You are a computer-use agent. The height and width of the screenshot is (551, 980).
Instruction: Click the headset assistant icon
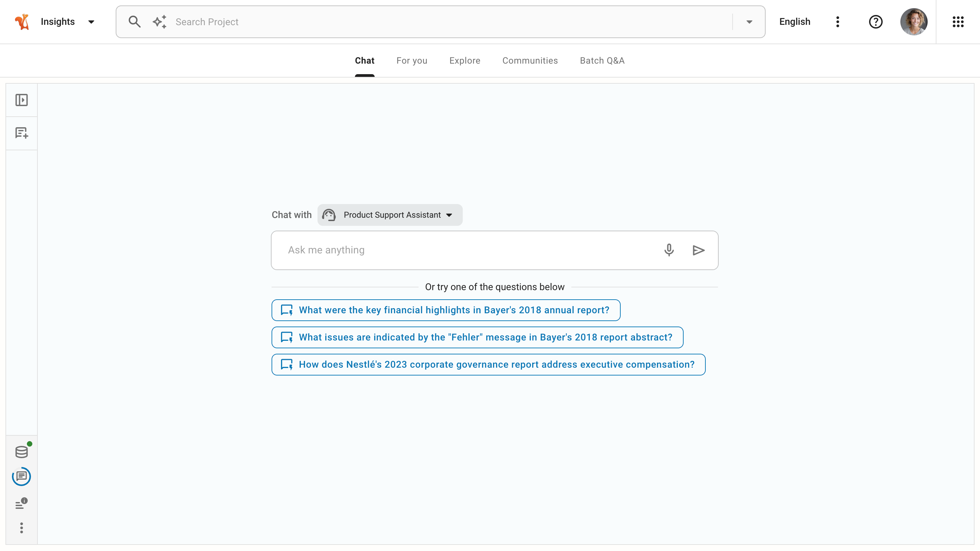click(x=329, y=215)
